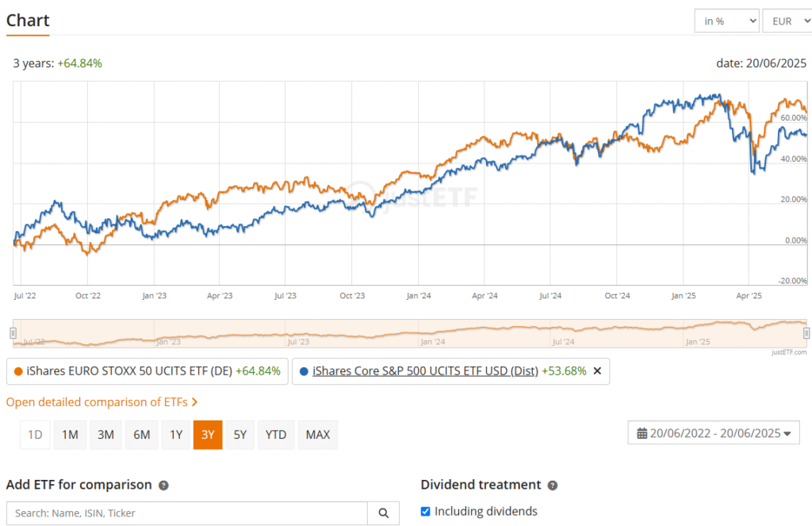Viewport: 812px width, 526px height.
Task: Click the Dividend treatment heading
Action: tap(481, 485)
